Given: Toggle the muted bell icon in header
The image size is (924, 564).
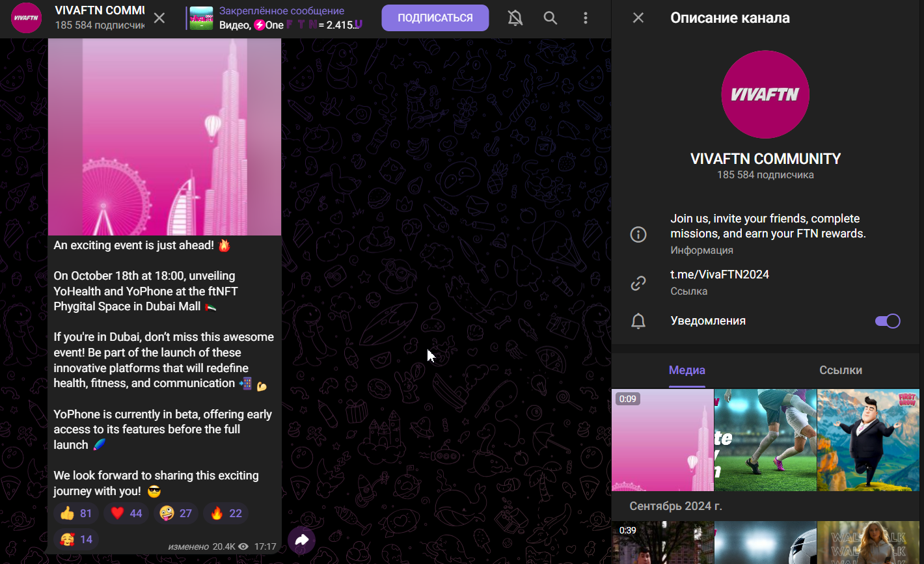Looking at the screenshot, I should (515, 18).
